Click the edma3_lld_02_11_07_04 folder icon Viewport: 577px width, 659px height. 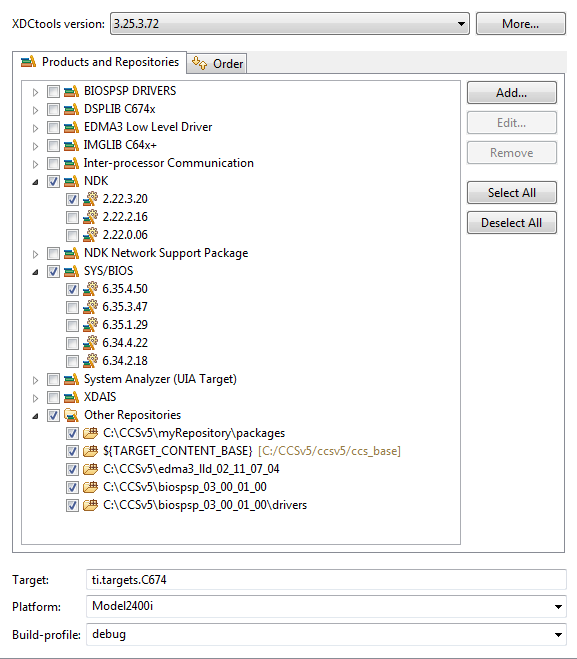90,469
